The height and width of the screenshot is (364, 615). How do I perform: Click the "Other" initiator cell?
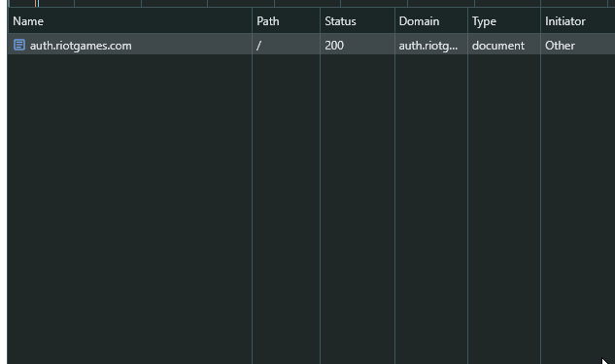tap(578, 46)
